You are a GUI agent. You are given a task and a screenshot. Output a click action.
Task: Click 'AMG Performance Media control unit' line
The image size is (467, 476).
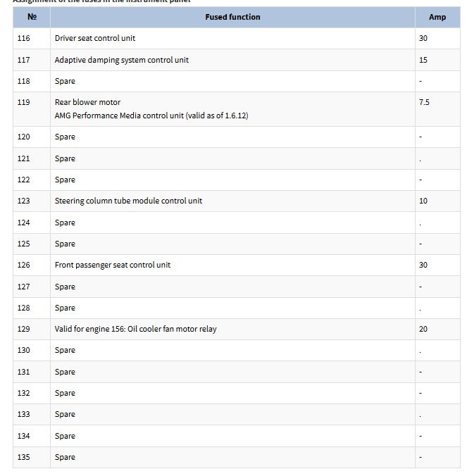(151, 115)
